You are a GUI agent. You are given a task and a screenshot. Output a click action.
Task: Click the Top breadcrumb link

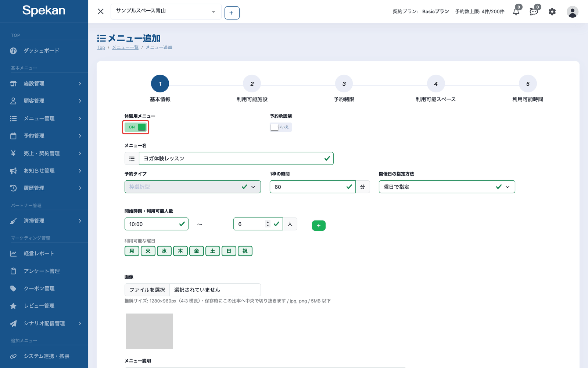pyautogui.click(x=101, y=47)
